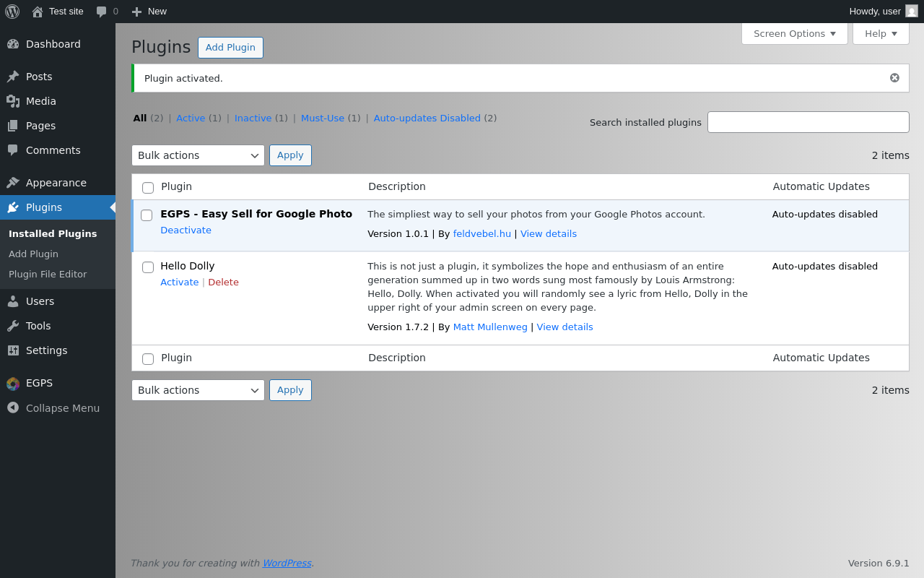Dismiss the Plugin activated notice
This screenshot has height=578, width=924.
click(x=894, y=78)
